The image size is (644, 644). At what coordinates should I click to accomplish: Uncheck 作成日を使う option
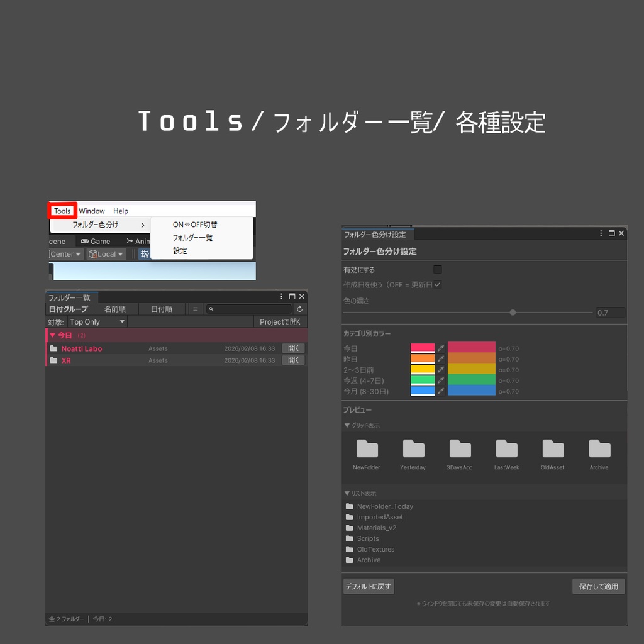[438, 284]
